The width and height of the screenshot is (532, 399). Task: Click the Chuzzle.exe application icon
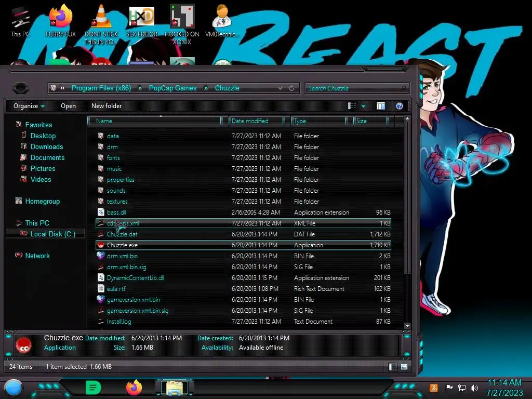100,245
